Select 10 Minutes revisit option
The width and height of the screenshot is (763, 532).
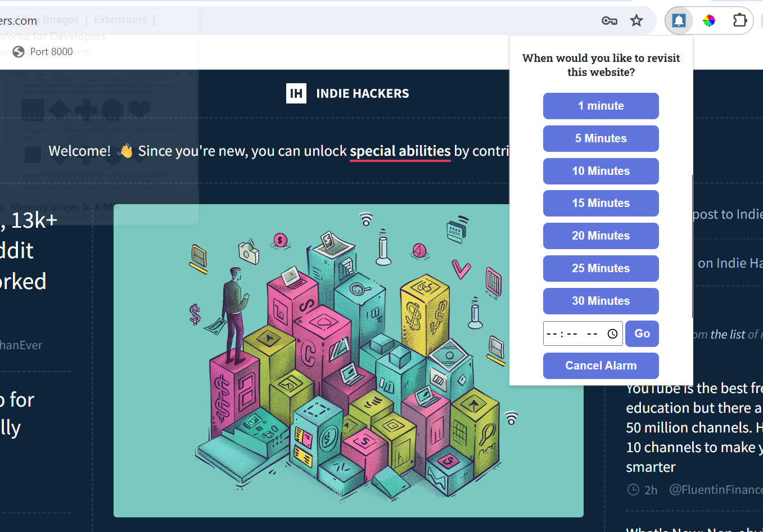pos(601,171)
